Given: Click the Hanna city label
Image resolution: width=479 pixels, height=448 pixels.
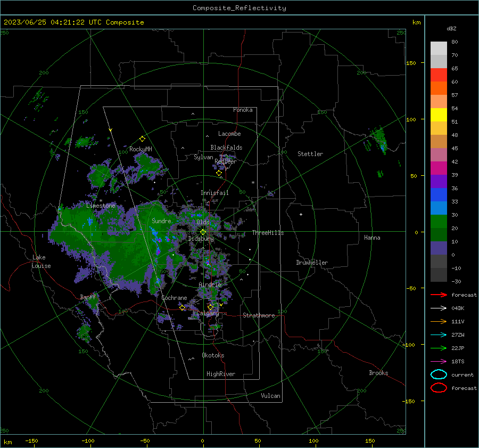Looking at the screenshot, I should pyautogui.click(x=372, y=238).
